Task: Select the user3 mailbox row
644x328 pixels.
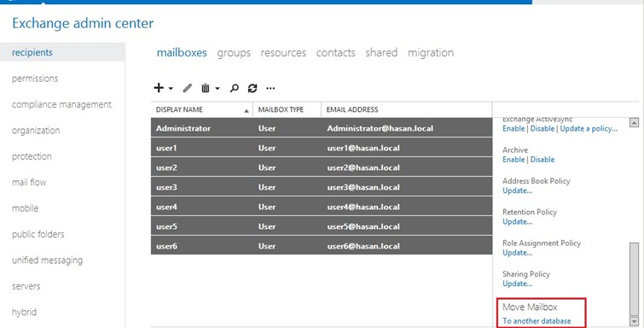Action: (322, 187)
